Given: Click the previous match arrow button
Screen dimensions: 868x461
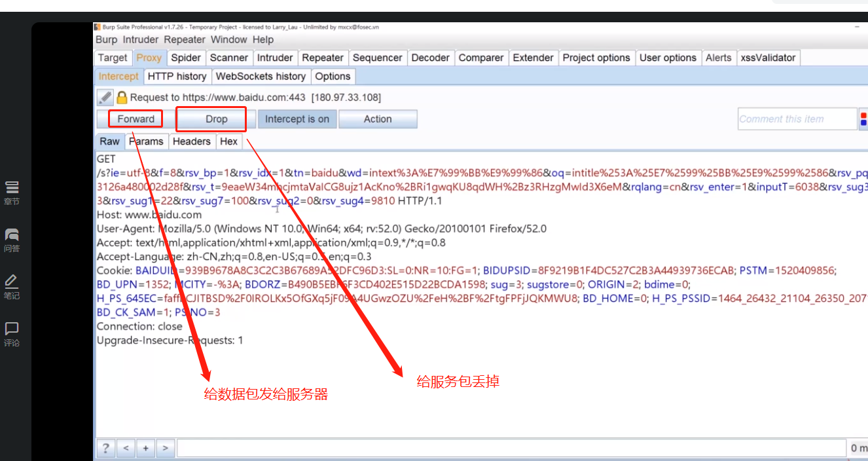Looking at the screenshot, I should coord(126,448).
